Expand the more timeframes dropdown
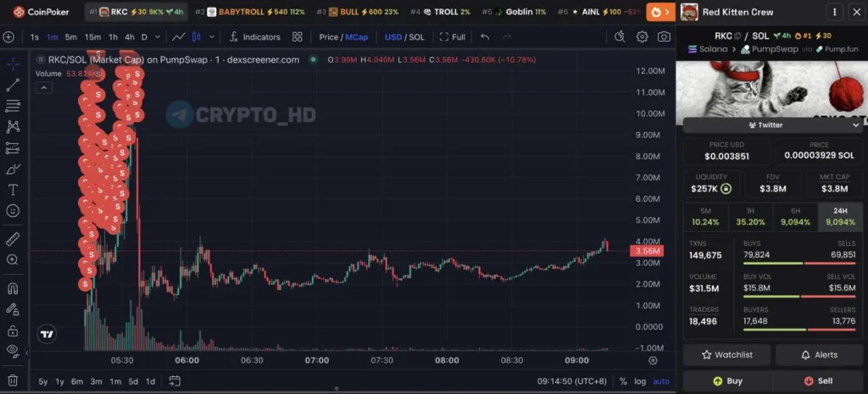This screenshot has height=394, width=868. [x=158, y=37]
